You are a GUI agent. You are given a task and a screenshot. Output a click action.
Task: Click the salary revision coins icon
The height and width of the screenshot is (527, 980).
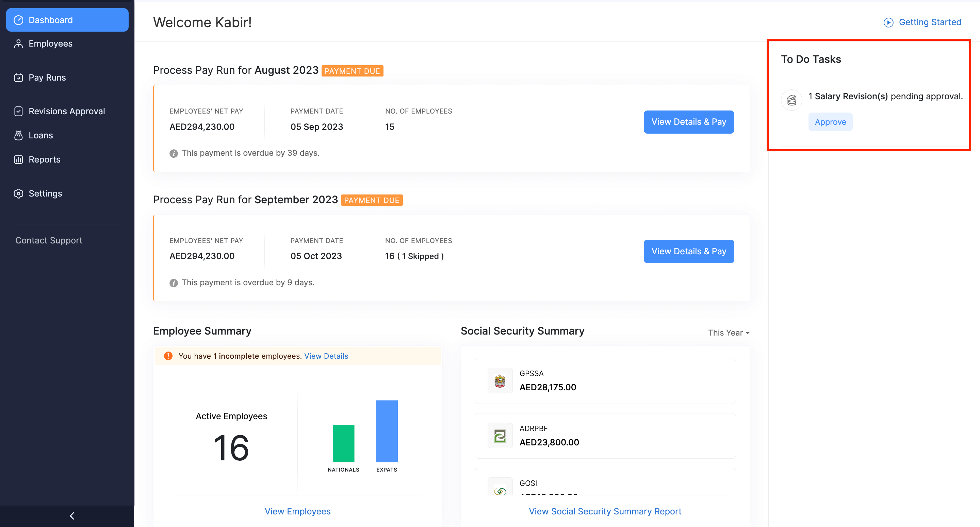click(x=791, y=100)
